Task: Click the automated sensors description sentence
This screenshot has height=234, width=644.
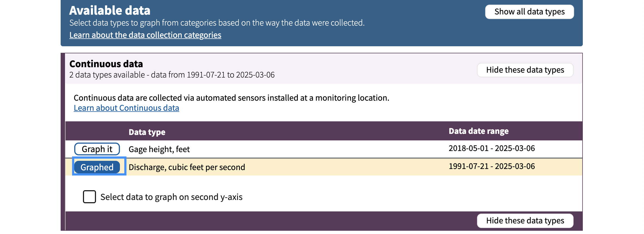Action: point(231,98)
